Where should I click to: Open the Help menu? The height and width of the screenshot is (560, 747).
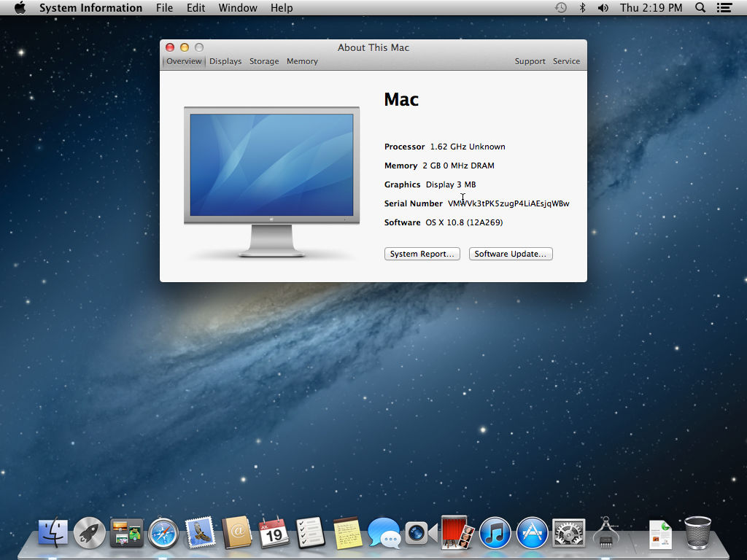point(282,7)
